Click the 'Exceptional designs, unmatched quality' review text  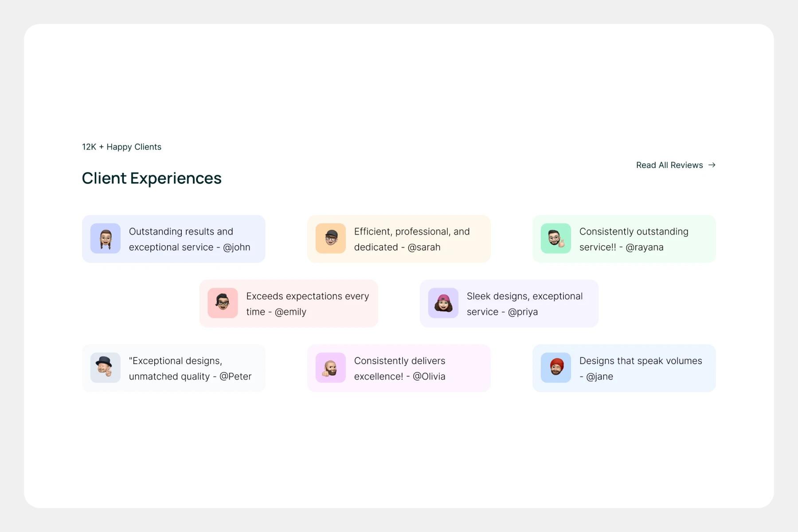pos(190,368)
